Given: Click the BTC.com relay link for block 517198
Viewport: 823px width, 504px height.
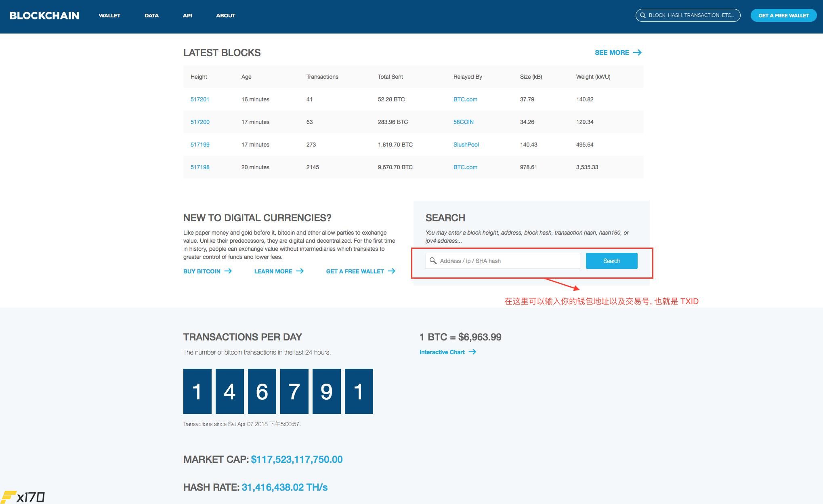Looking at the screenshot, I should (464, 167).
